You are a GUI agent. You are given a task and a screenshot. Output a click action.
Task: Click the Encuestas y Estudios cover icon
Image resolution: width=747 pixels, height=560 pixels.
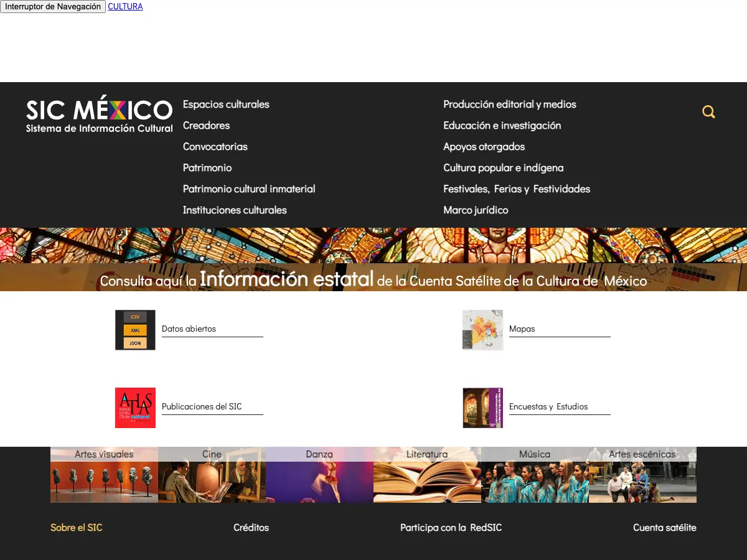482,408
